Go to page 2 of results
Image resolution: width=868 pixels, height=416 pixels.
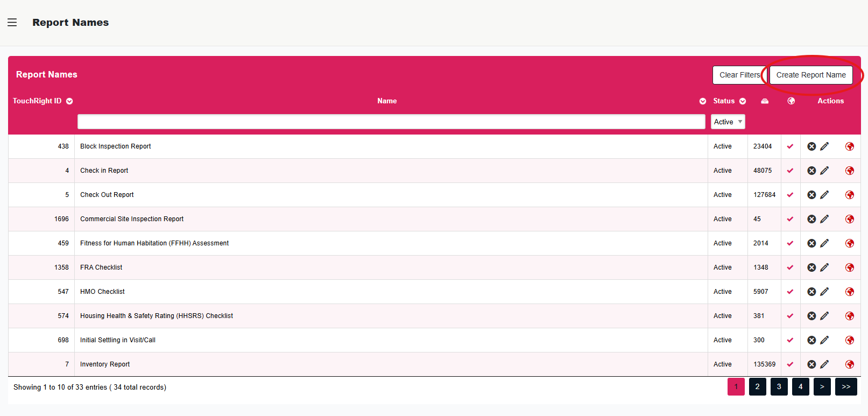(758, 387)
